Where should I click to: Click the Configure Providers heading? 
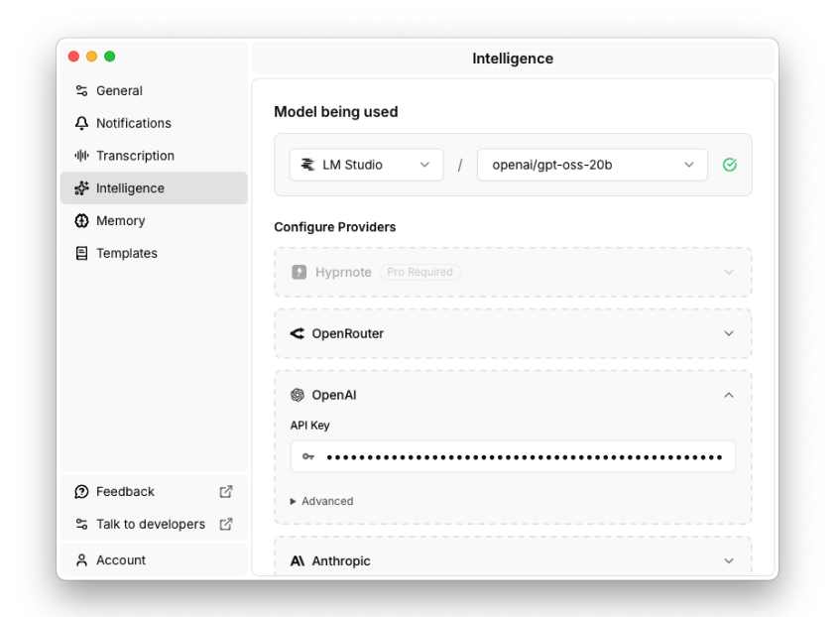335,227
